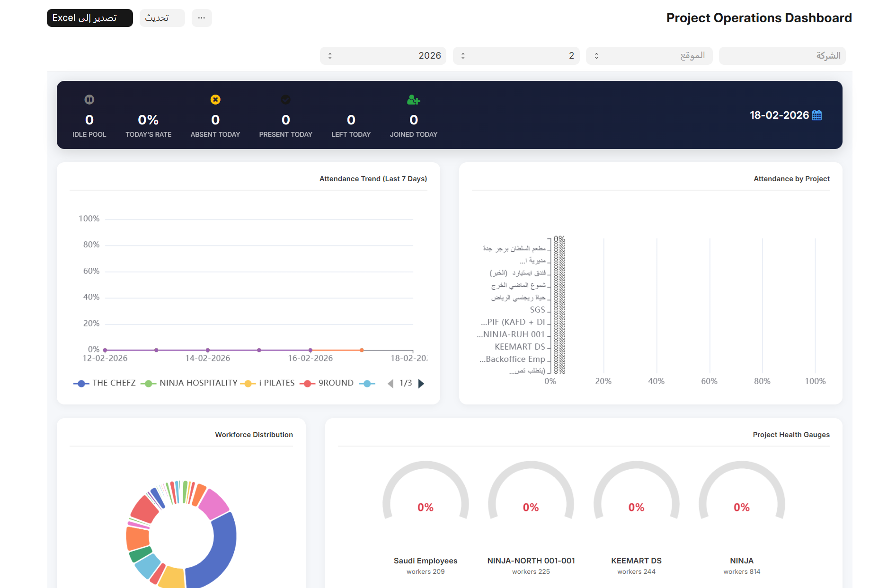The height and width of the screenshot is (588, 878).
Task: Export the dashboard with تصدير إلى Excel button
Action: click(x=89, y=18)
